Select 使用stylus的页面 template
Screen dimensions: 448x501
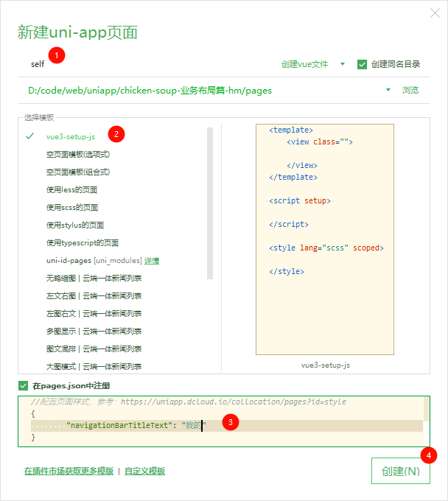(x=75, y=225)
